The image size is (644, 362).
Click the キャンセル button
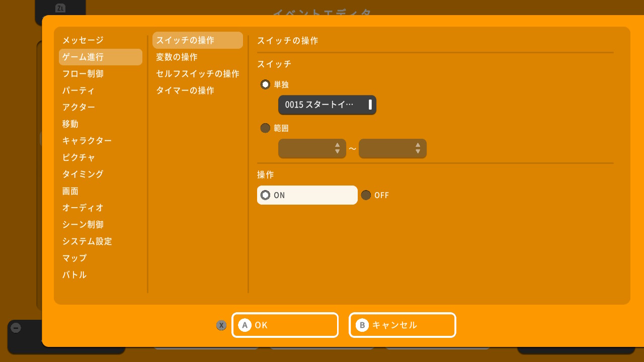pyautogui.click(x=402, y=325)
